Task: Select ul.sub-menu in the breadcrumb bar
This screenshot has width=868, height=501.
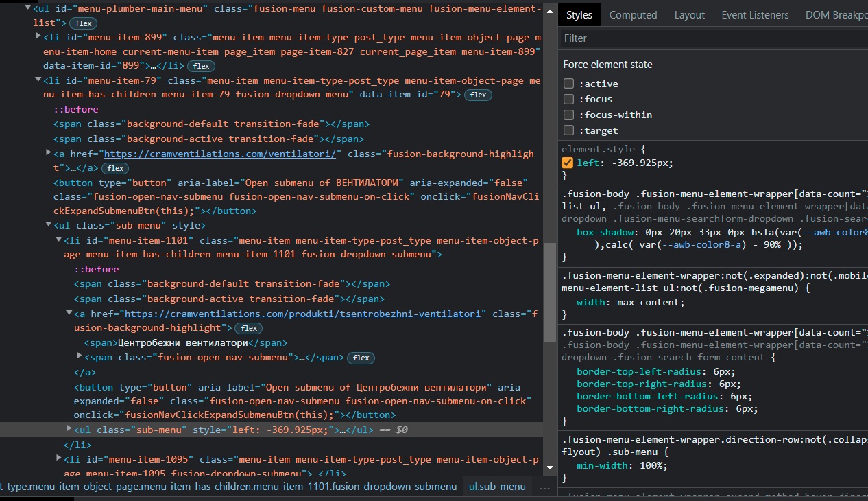Action: (497, 487)
